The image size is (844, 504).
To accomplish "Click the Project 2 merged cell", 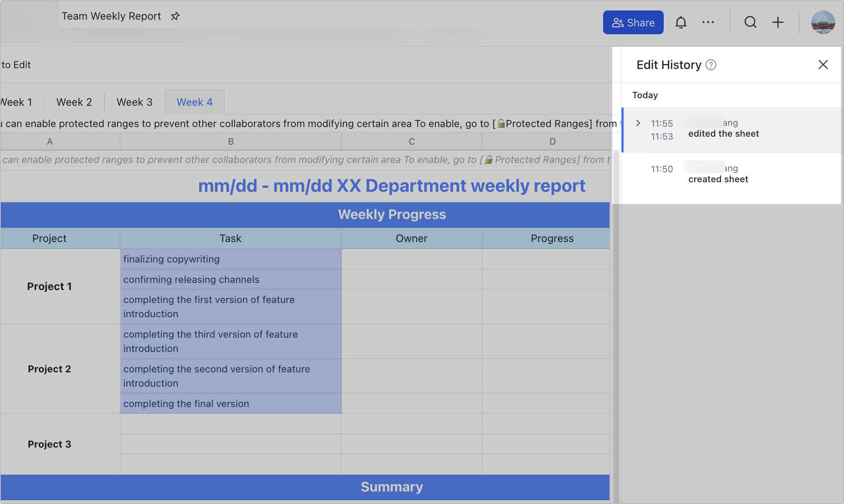I will pyautogui.click(x=49, y=369).
